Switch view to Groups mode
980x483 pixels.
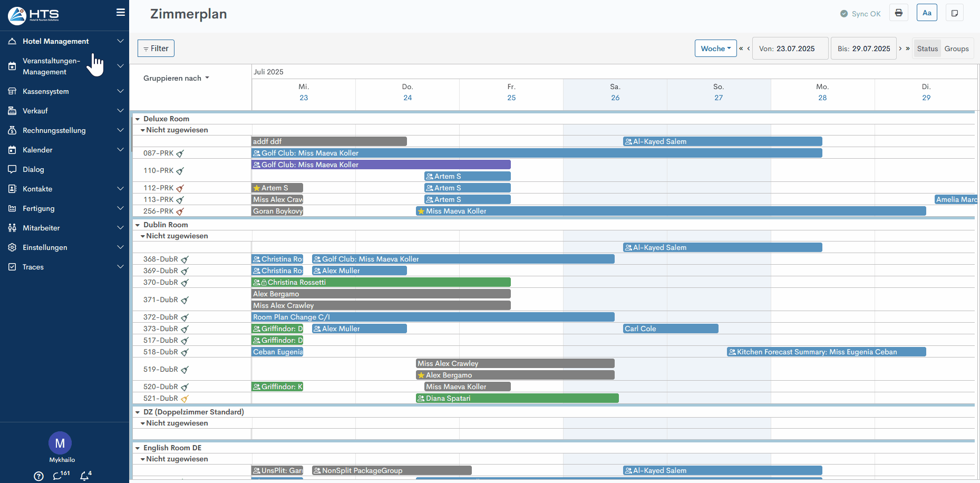tap(956, 49)
